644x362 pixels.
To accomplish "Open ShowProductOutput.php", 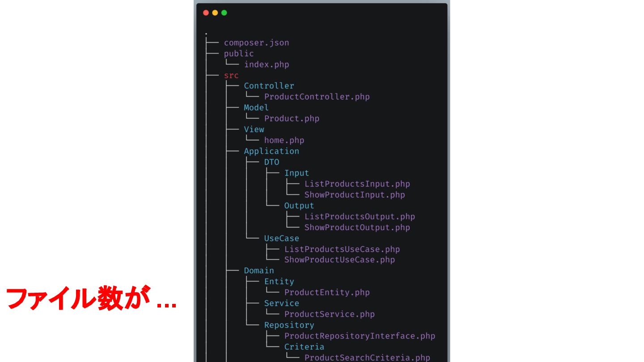I will tap(357, 227).
